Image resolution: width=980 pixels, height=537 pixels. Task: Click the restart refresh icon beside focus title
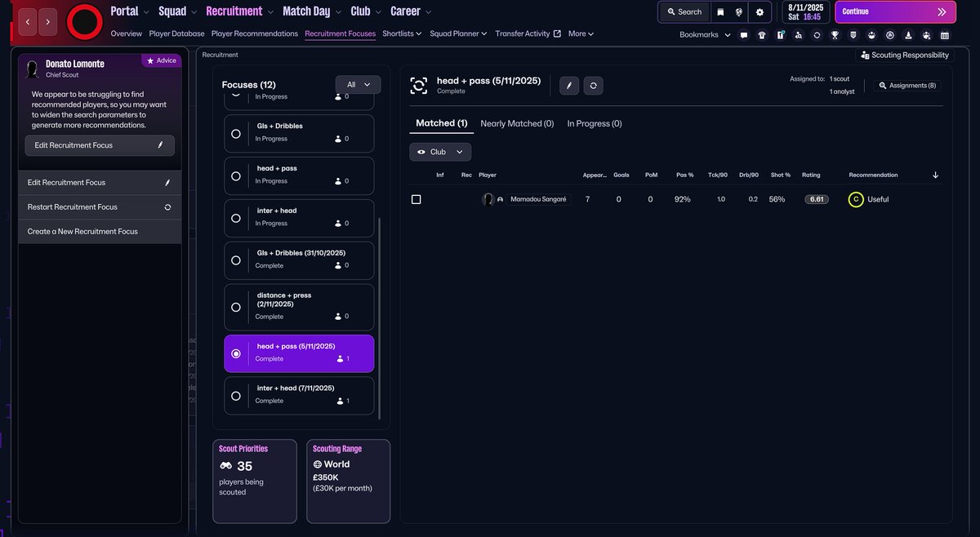click(x=593, y=85)
